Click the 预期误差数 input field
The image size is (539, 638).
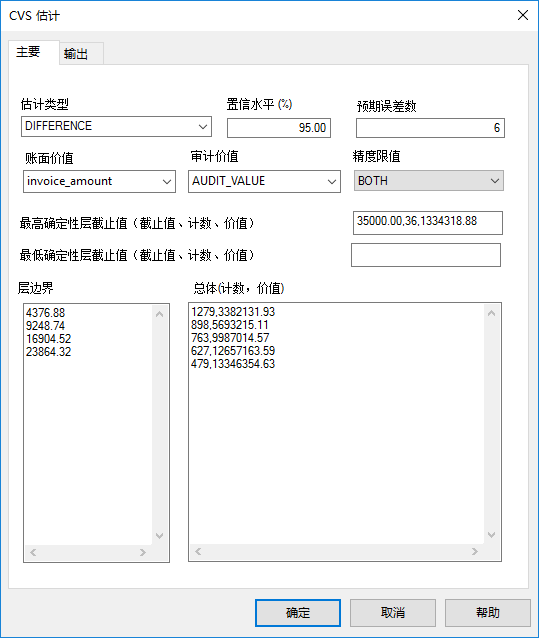[430, 128]
